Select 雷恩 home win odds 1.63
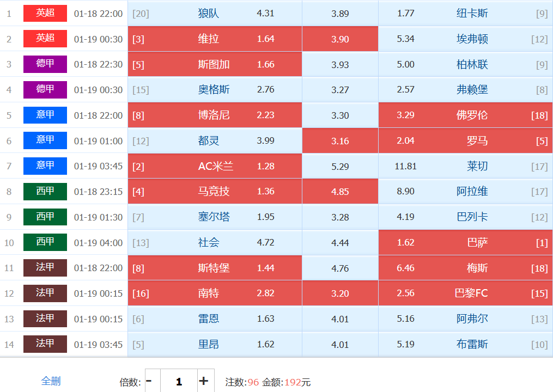Screen dimensions: 553x392 click(215, 319)
